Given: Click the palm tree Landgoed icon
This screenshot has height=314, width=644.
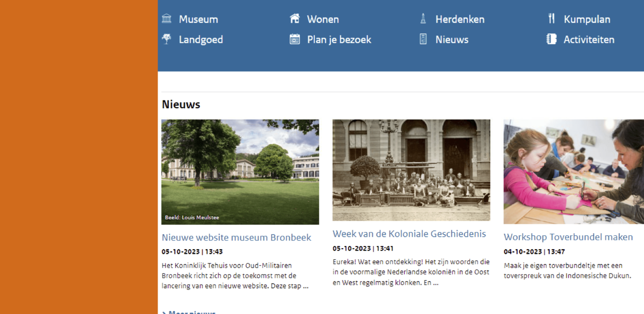Looking at the screenshot, I should click(166, 39).
